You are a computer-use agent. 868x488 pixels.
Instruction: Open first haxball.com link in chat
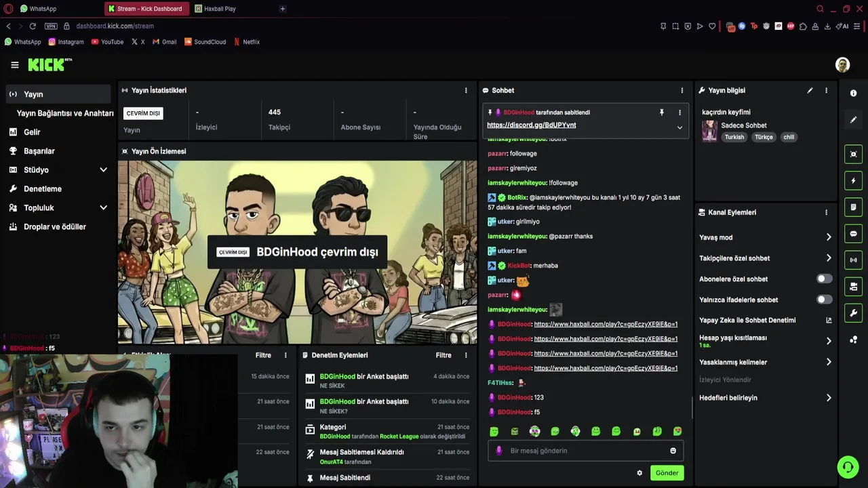pyautogui.click(x=606, y=324)
